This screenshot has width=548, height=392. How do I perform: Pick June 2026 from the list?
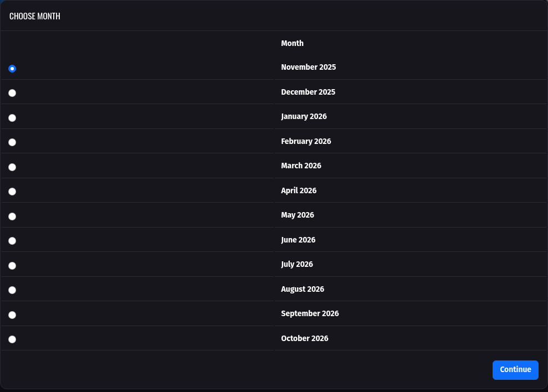(x=12, y=240)
